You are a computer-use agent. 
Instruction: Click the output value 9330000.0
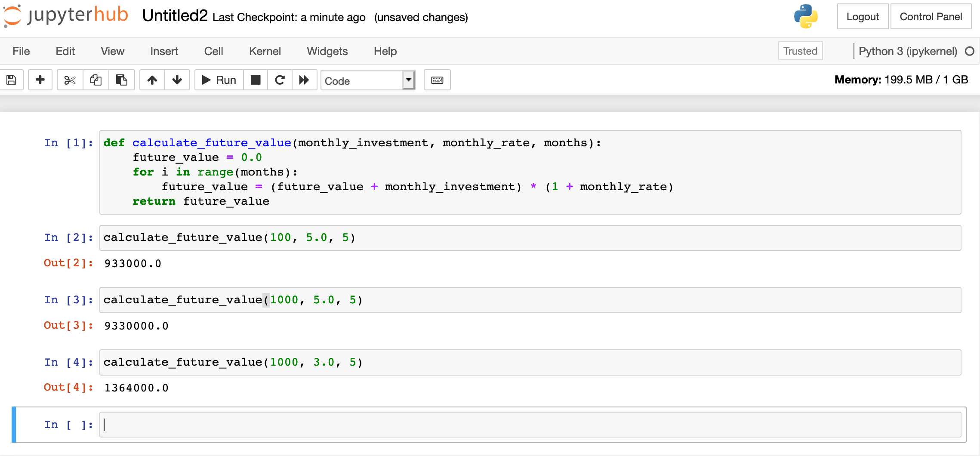point(136,326)
